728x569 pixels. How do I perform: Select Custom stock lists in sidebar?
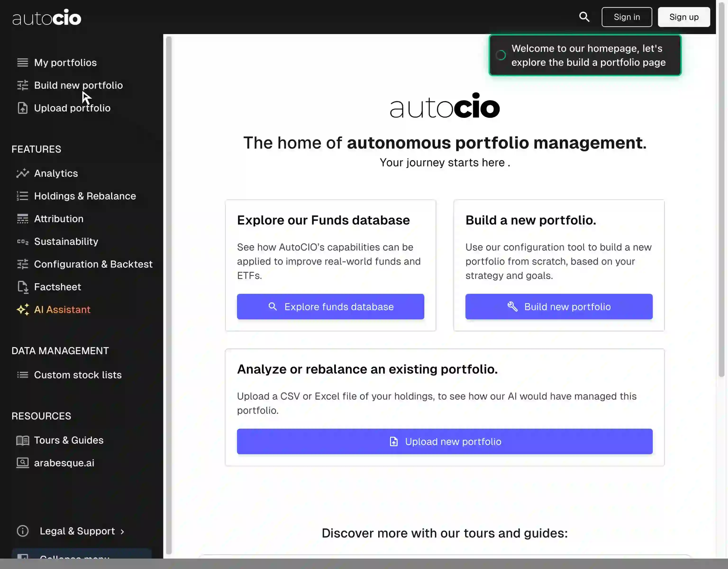78,375
